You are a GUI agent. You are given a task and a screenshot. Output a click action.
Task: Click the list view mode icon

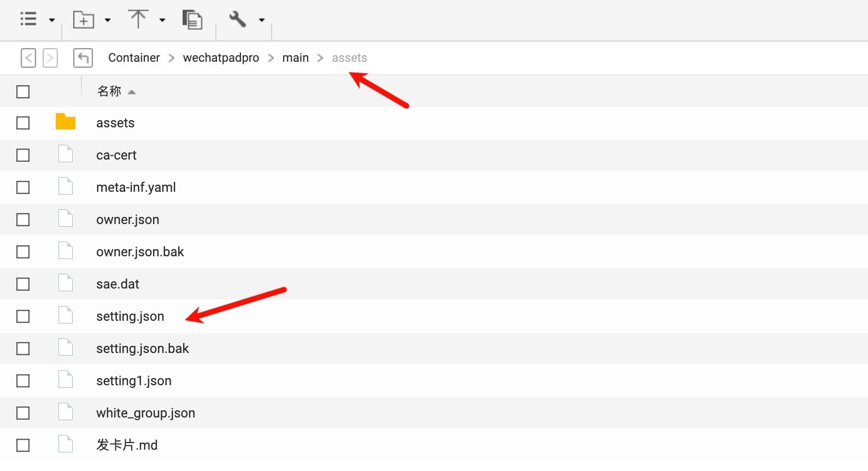(28, 19)
